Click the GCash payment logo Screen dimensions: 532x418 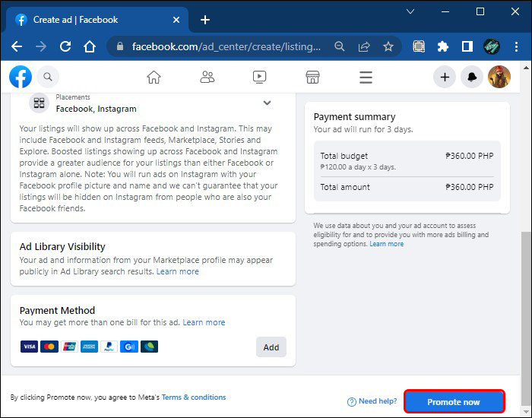tap(129, 347)
